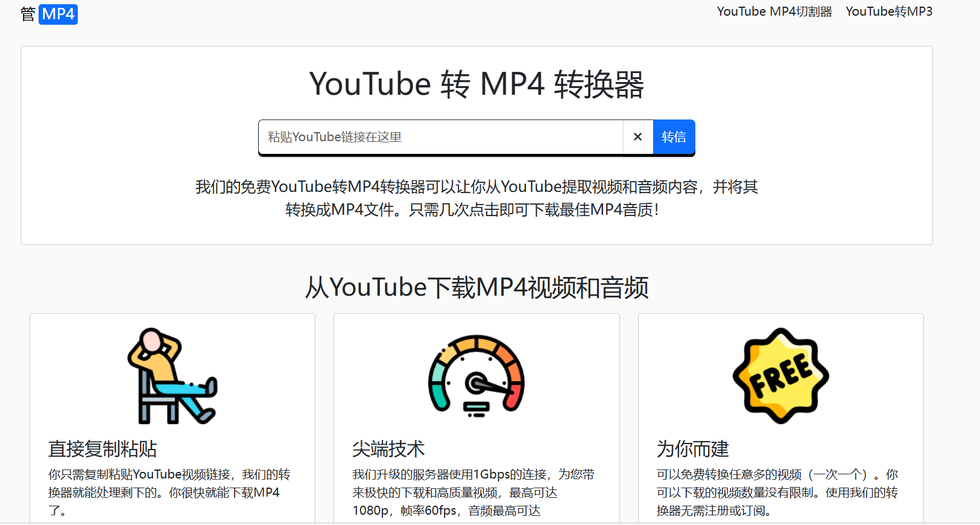The image size is (980, 525).
Task: Click the 从YouTube下载MP4视频和音频 section heading
Action: pos(476,287)
